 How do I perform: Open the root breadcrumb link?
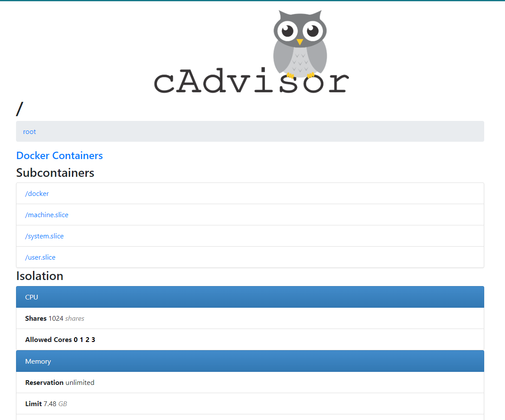pyautogui.click(x=29, y=132)
